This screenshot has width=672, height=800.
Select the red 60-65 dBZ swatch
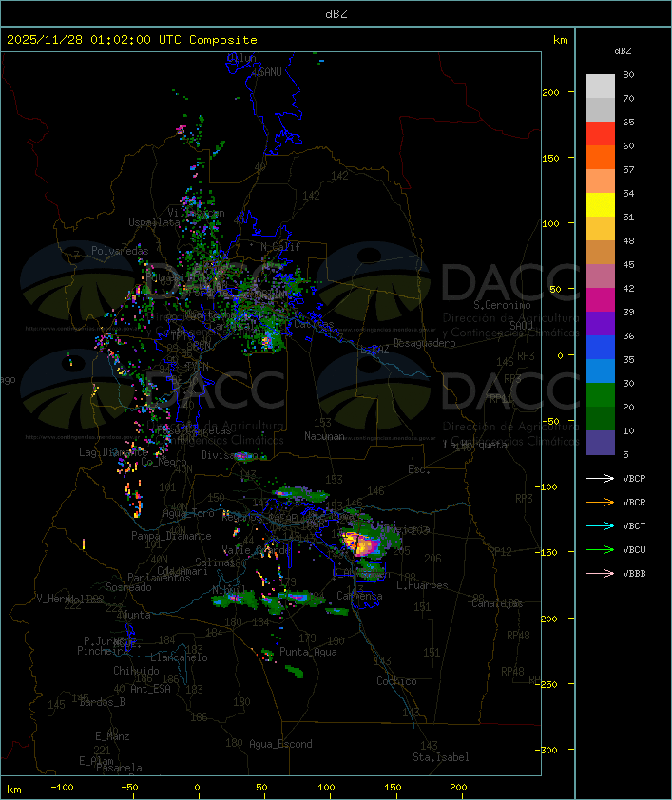point(600,134)
